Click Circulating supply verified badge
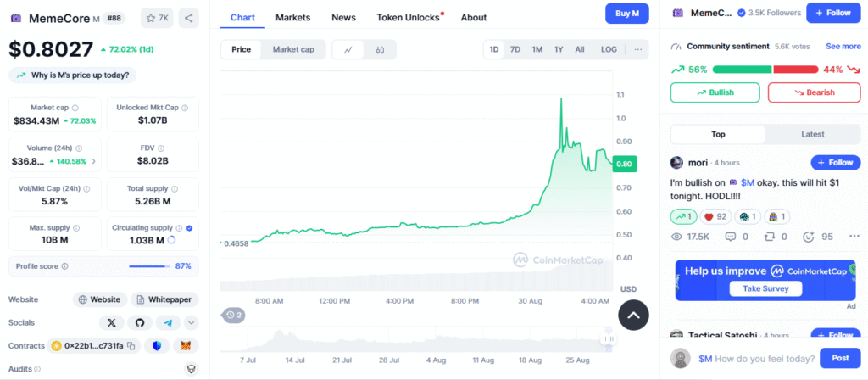This screenshot has height=380, width=868. pos(189,228)
